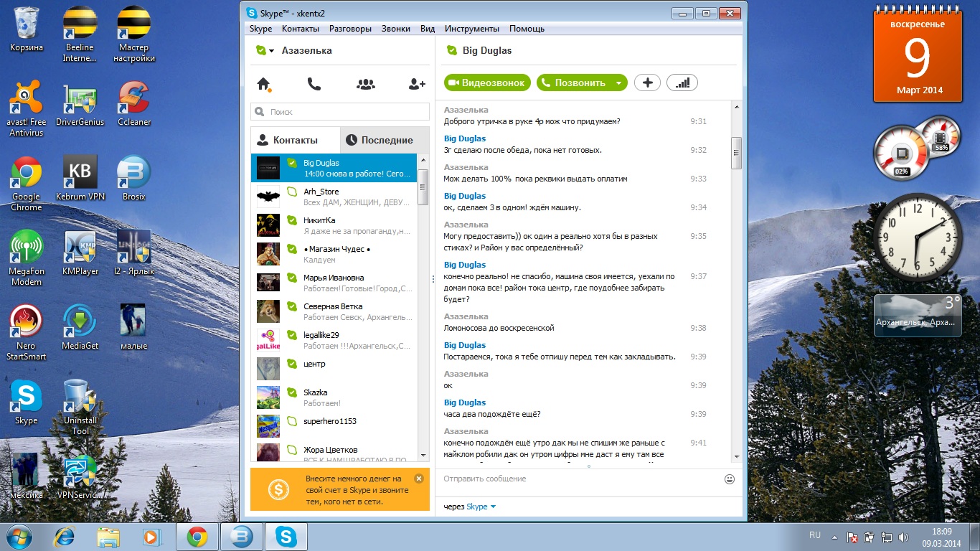
Task: Open the dial pad phone icon
Action: pos(314,84)
